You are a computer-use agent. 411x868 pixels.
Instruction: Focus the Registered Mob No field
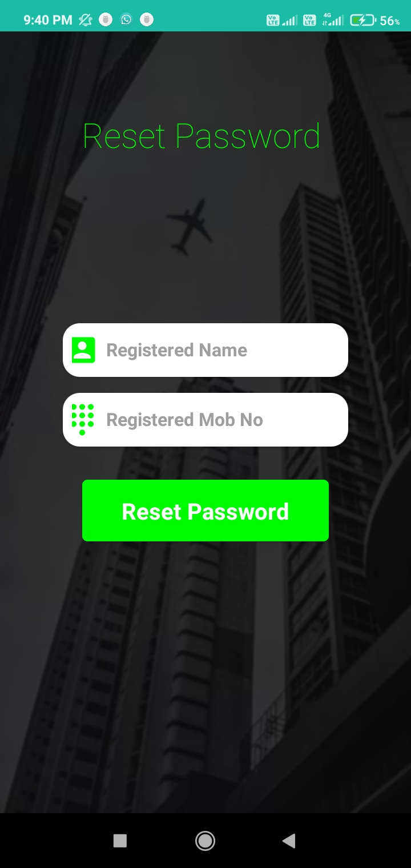pyautogui.click(x=205, y=420)
